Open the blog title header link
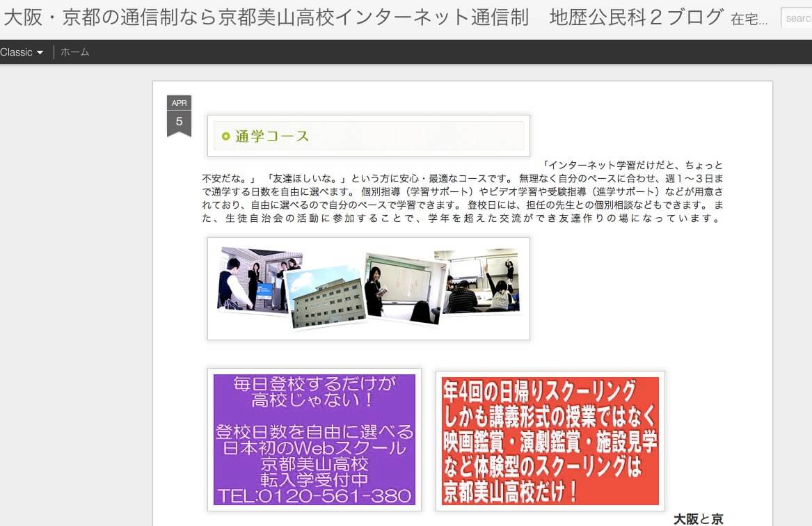 click(363, 17)
